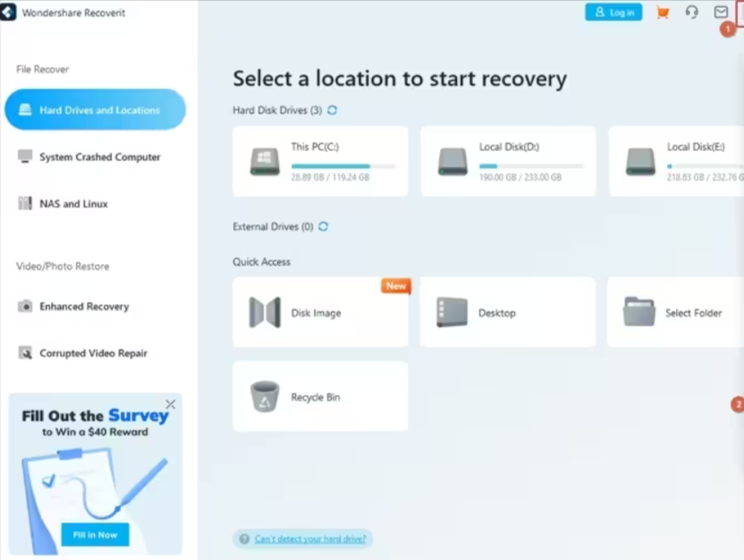Click the System Crashed Computer monitor icon

coord(25,157)
